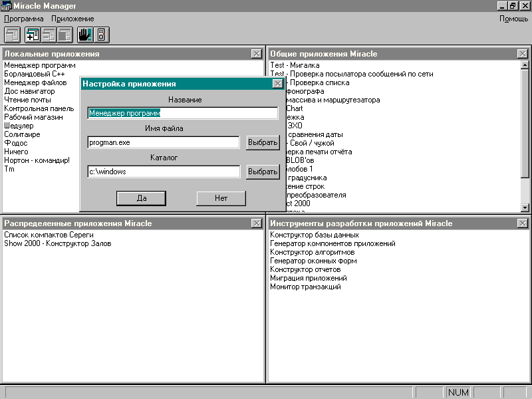Click the traffic light toolbar icon

coord(101,35)
